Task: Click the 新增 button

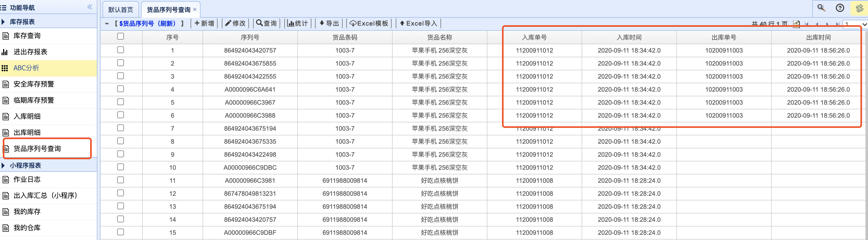Action: click(204, 23)
